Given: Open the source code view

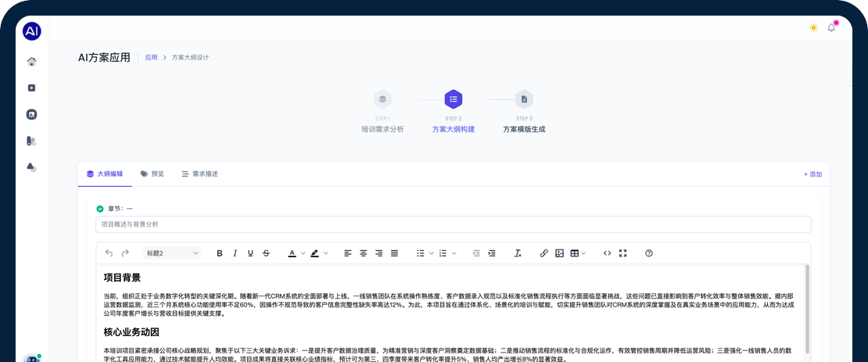Looking at the screenshot, I should pos(607,253).
